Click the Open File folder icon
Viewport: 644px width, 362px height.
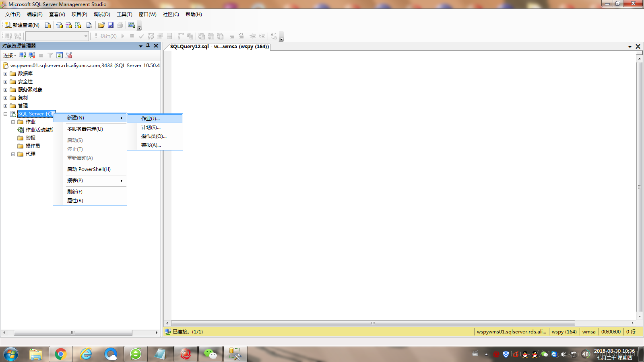(101, 25)
